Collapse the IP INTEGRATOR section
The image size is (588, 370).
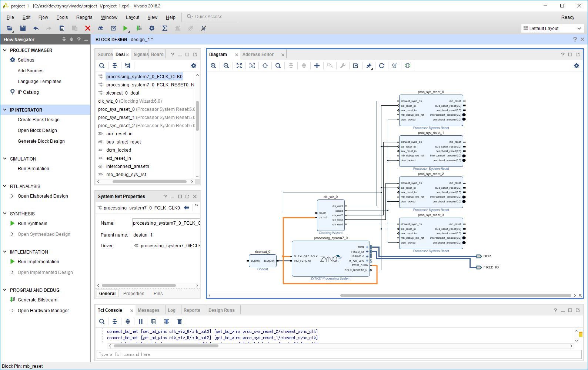tap(5, 110)
